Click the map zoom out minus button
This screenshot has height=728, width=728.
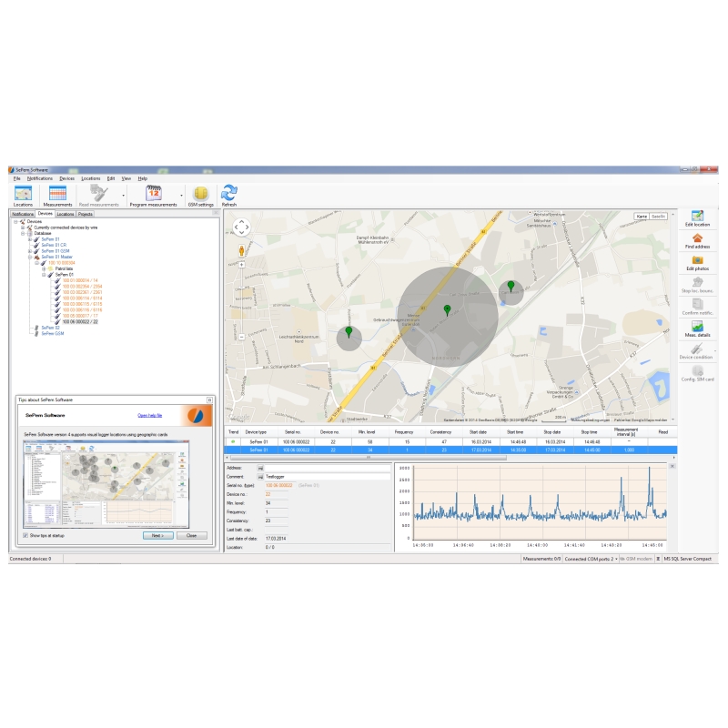coord(241,337)
